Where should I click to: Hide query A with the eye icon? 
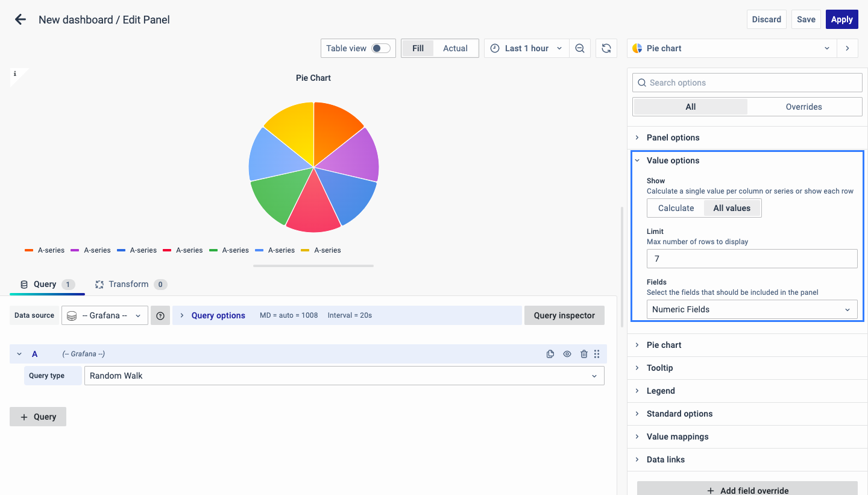[x=567, y=354]
